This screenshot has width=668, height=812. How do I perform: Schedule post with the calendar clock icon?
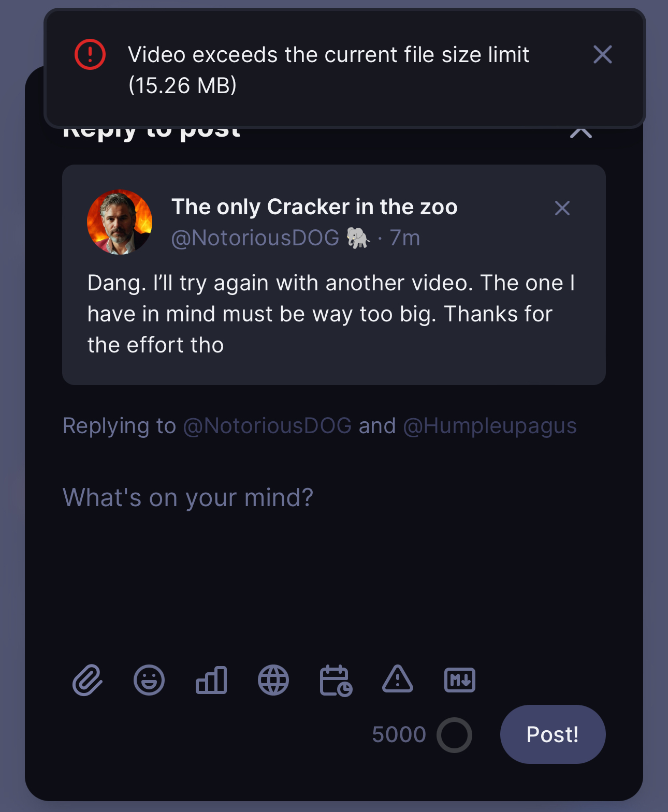(336, 680)
